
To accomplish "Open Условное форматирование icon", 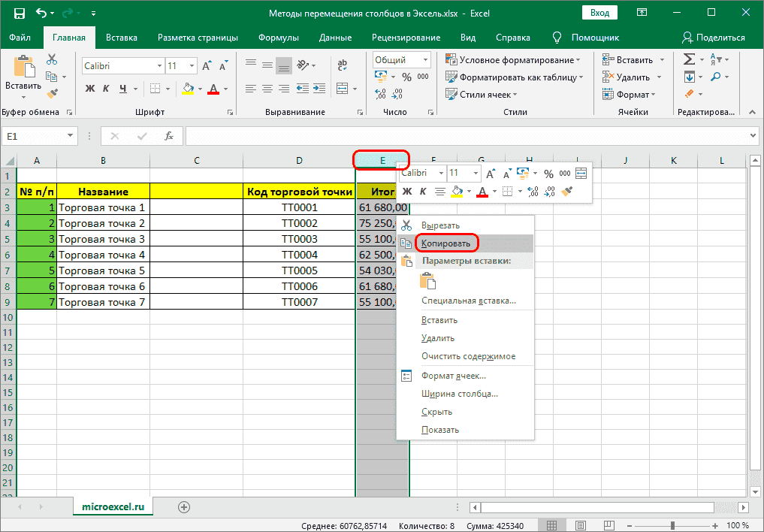I will (451, 59).
